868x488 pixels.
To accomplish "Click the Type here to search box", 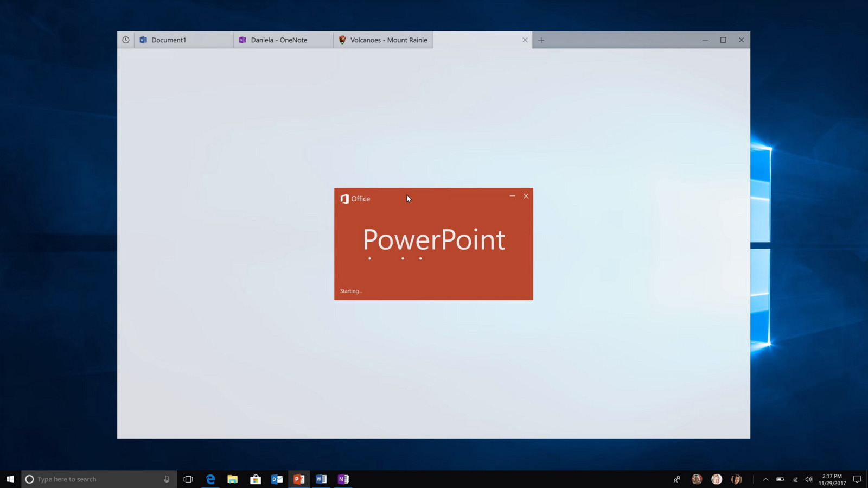I will tap(99, 479).
